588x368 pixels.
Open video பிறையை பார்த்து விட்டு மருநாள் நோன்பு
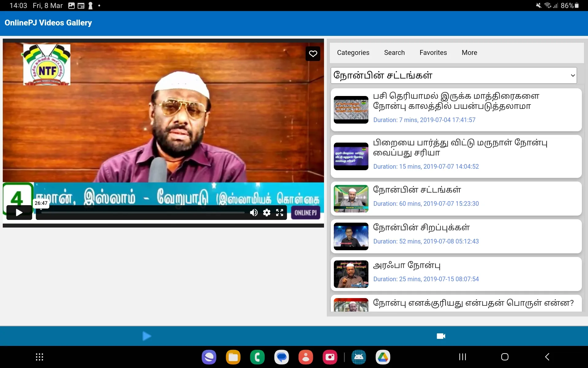[456, 156]
